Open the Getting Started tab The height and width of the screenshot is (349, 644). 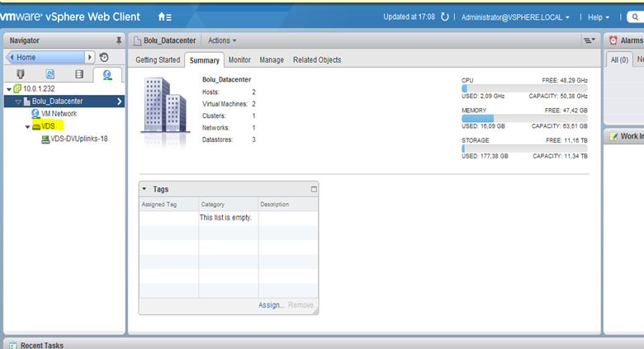158,60
